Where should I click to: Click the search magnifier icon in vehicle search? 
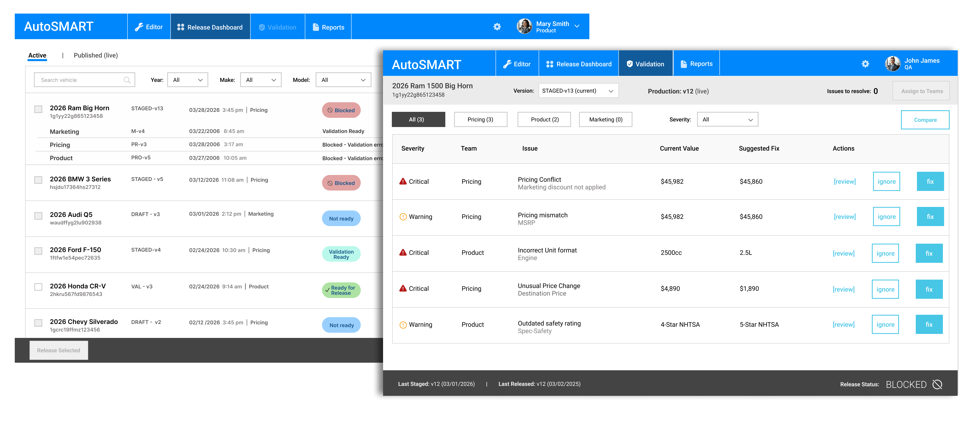(127, 80)
